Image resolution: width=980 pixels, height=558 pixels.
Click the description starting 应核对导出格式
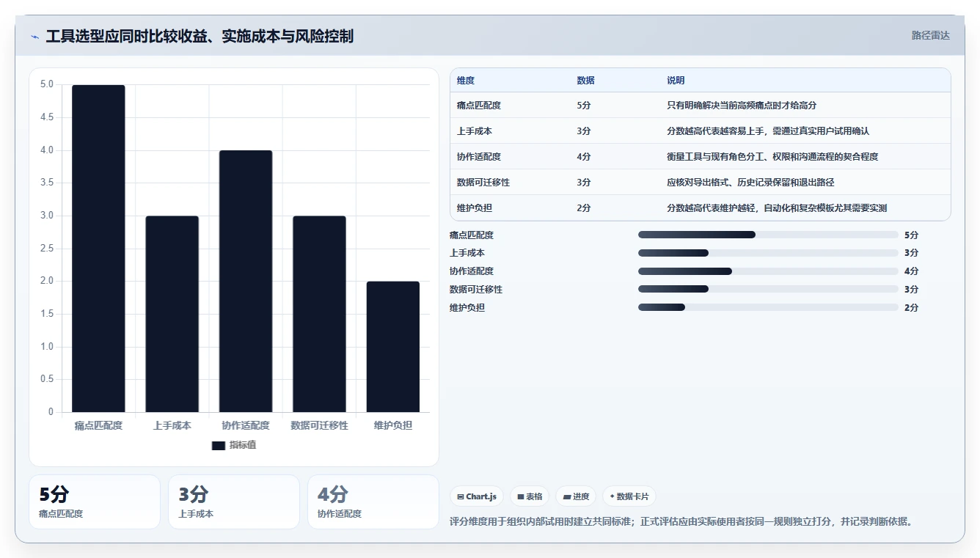tap(750, 183)
